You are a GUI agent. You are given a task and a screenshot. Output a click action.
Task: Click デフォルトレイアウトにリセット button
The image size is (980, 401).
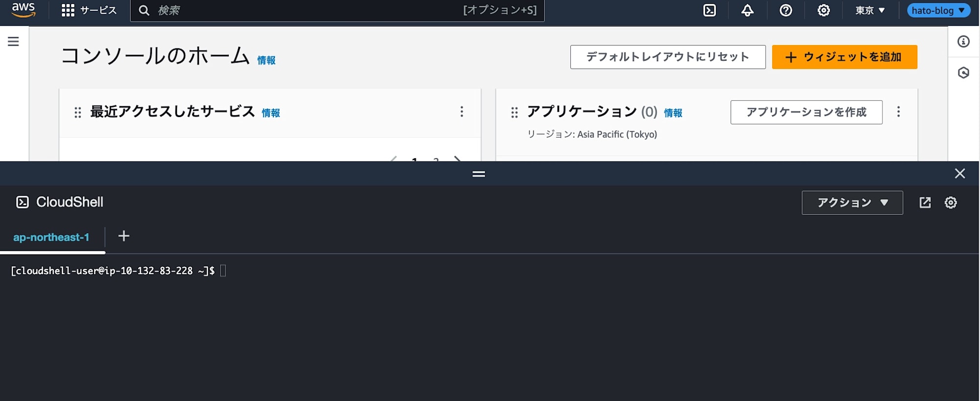click(x=668, y=57)
